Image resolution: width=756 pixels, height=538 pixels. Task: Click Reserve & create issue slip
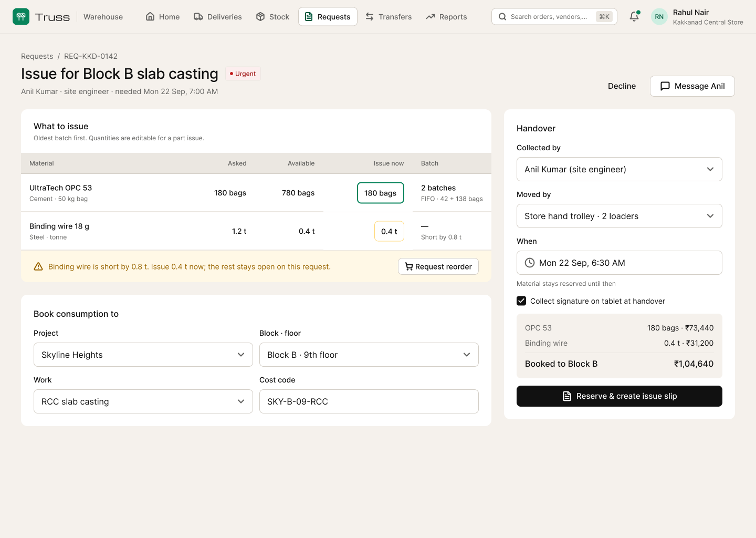click(x=619, y=396)
